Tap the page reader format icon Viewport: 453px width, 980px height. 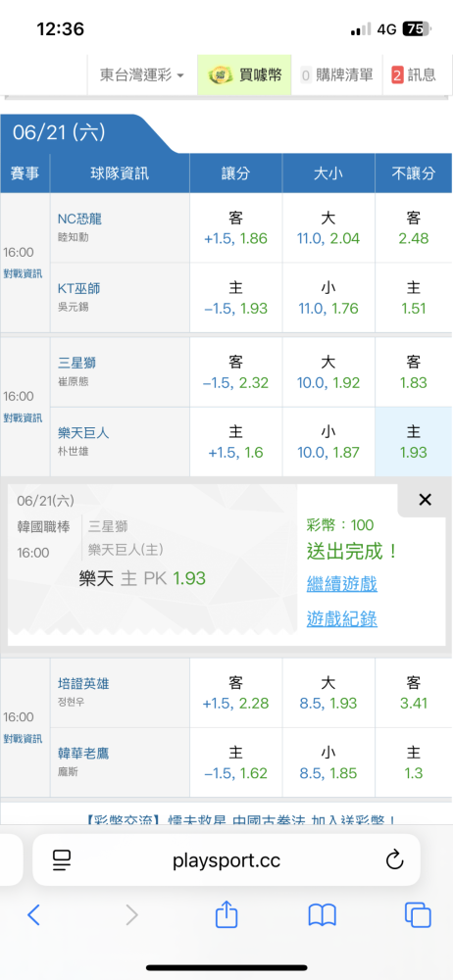(62, 860)
